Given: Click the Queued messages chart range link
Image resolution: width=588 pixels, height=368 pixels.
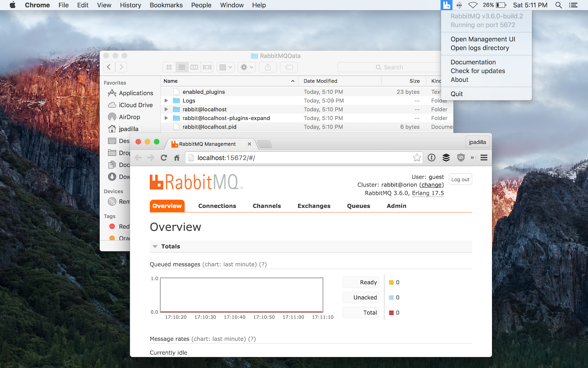Looking at the screenshot, I should pos(229,265).
